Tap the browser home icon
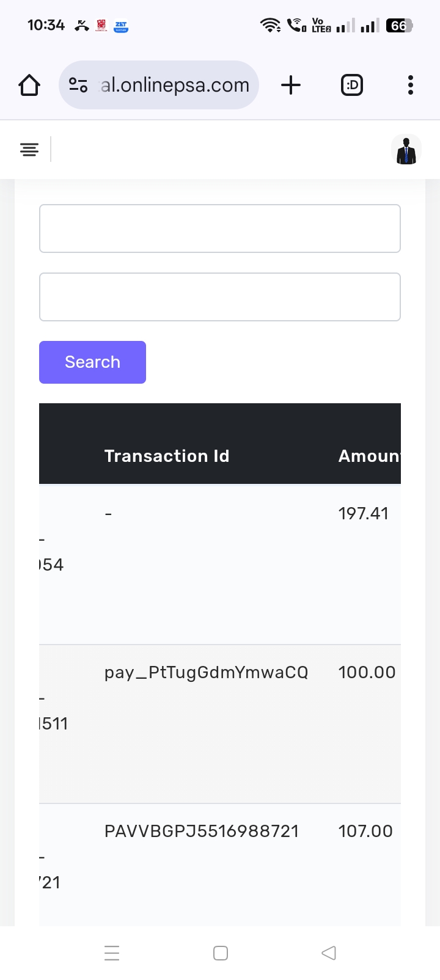This screenshot has height=980, width=440. pos(29,86)
